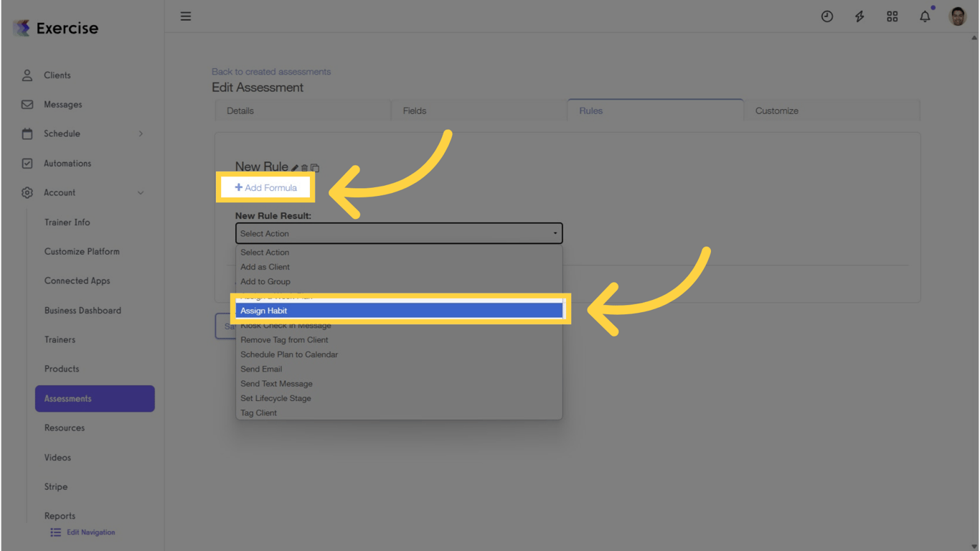Click the profile avatar picture
980x551 pixels.
[958, 16]
